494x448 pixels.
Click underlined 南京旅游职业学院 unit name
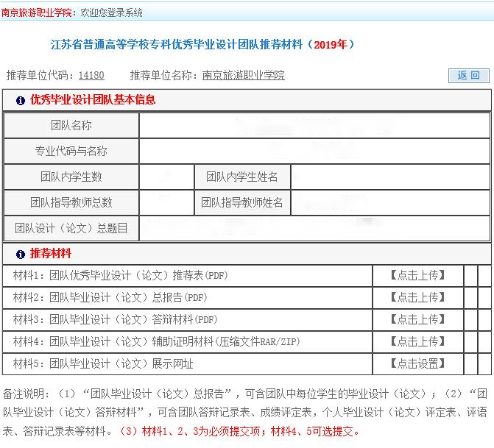tap(243, 75)
